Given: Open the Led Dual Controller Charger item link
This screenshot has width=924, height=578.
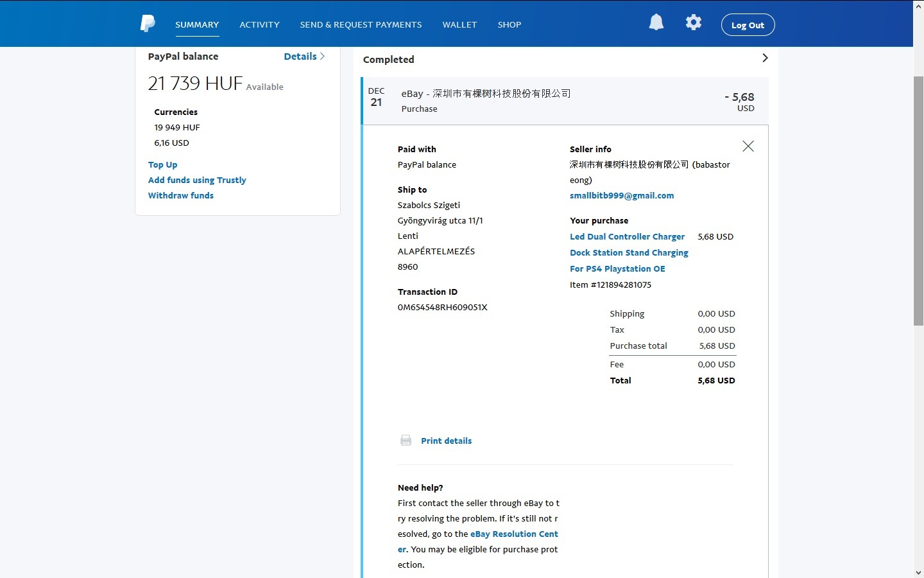Looking at the screenshot, I should tap(629, 252).
